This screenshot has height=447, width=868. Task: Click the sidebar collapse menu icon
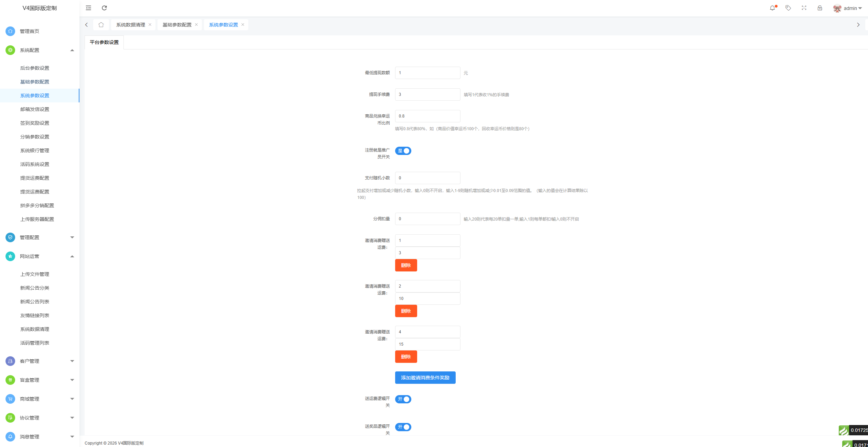point(88,8)
